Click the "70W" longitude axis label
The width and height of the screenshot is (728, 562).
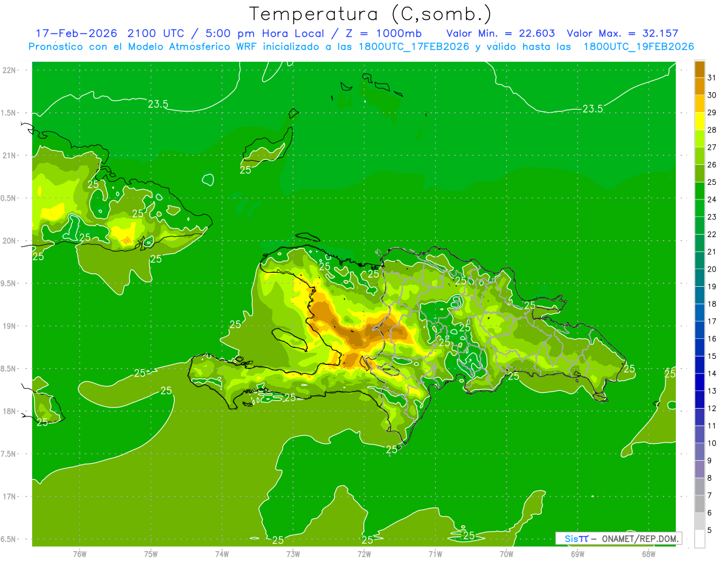(x=507, y=553)
